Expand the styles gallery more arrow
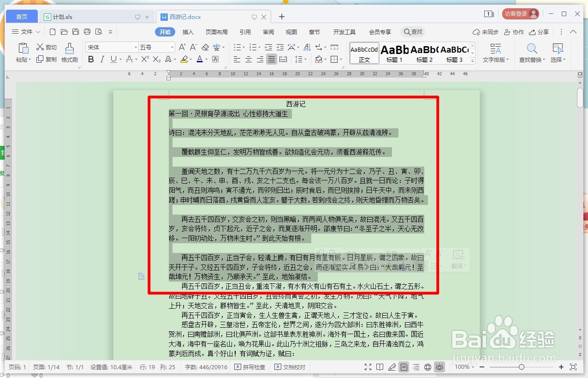This screenshot has height=378, width=588. 473,61
